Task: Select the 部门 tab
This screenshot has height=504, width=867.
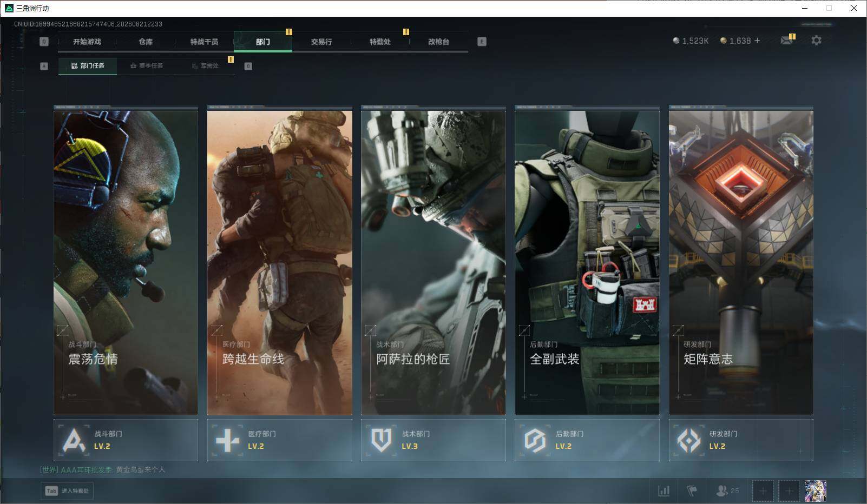Action: [263, 42]
